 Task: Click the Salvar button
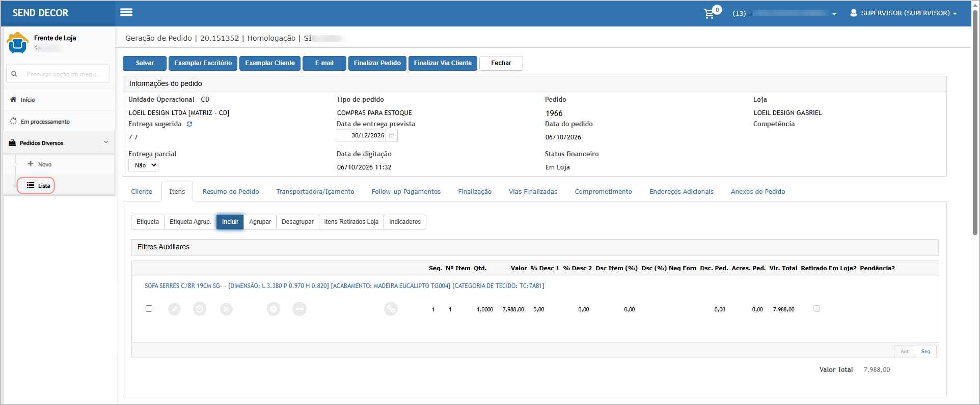click(x=145, y=63)
